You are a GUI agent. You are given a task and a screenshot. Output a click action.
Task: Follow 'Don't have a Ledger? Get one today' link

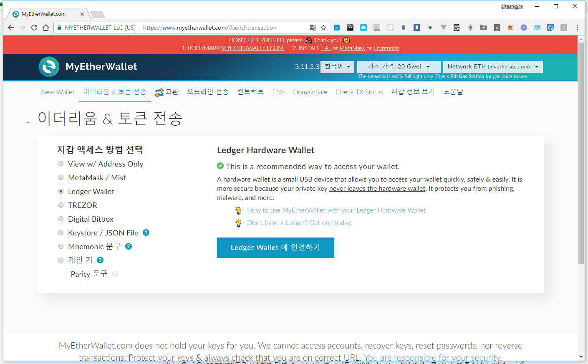coord(300,223)
